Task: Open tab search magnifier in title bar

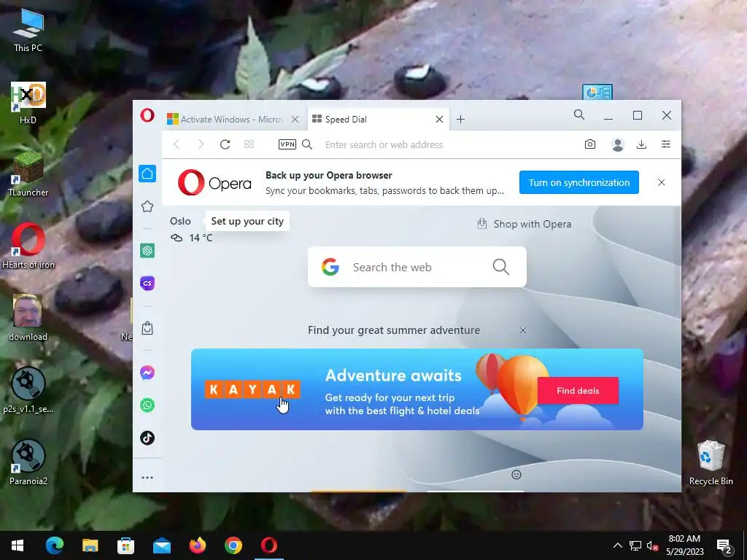Action: (x=579, y=114)
